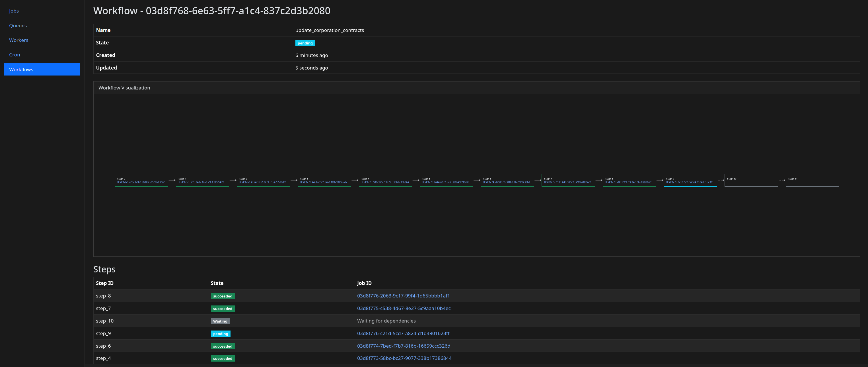Image resolution: width=868 pixels, height=367 pixels.
Task: Select the step_2 workflow node
Action: pyautogui.click(x=263, y=180)
